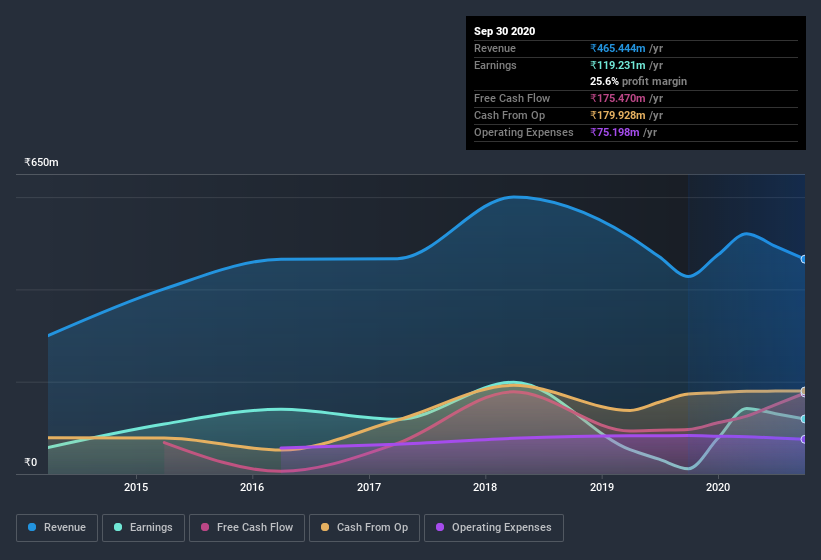Click the Operating Expenses label in tooltip
The image size is (821, 560).
[x=524, y=132]
